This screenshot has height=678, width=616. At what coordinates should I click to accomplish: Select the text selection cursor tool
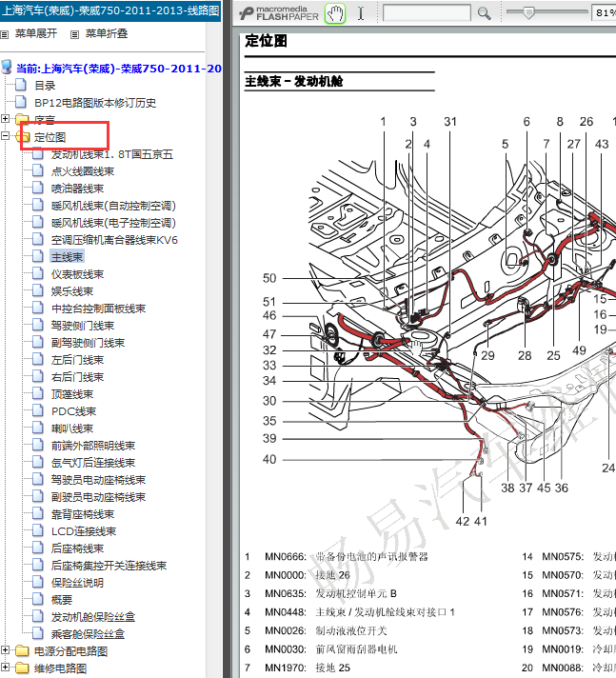tap(361, 13)
